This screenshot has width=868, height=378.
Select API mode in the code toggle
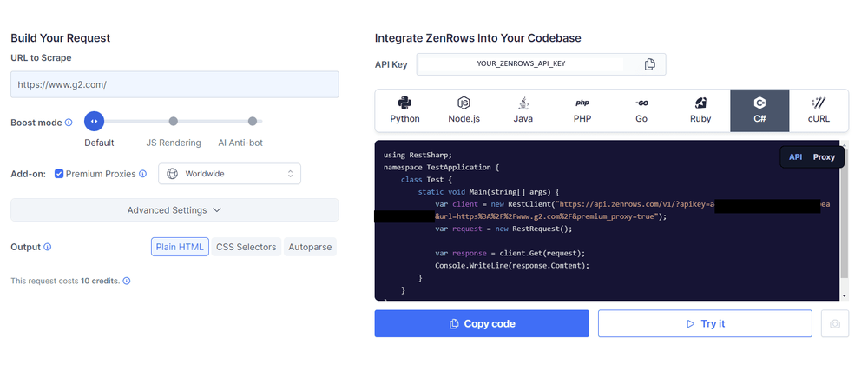tap(795, 157)
